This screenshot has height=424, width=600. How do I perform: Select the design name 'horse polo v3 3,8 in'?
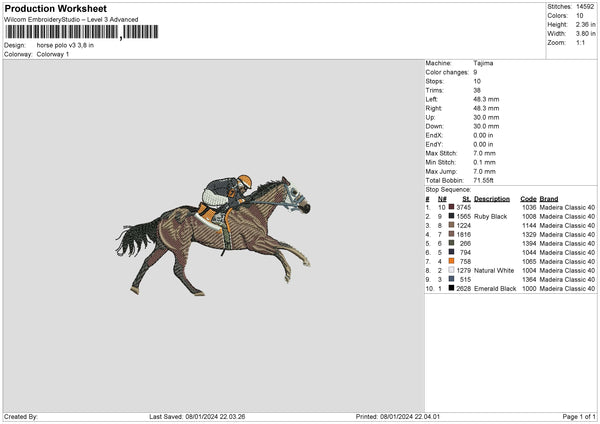point(66,45)
